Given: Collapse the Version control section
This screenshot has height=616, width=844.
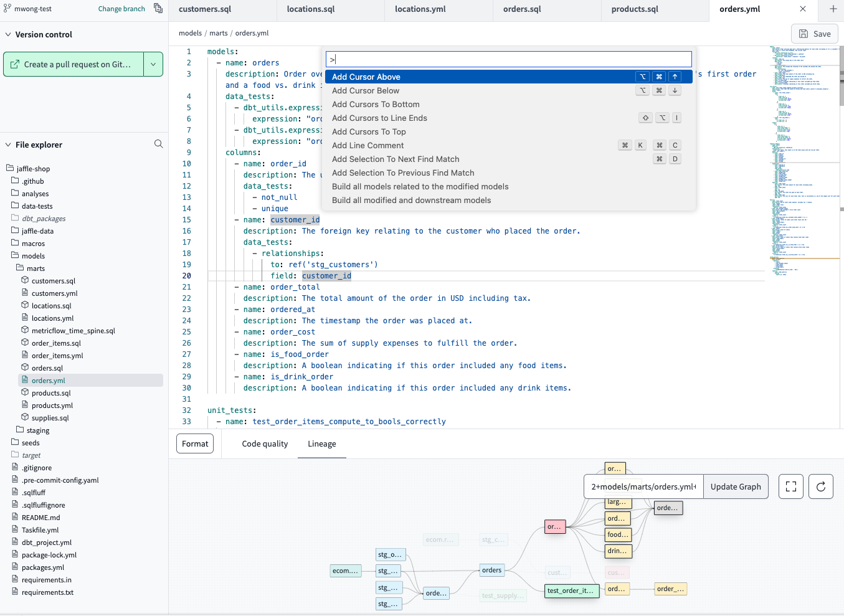Looking at the screenshot, I should click(7, 34).
